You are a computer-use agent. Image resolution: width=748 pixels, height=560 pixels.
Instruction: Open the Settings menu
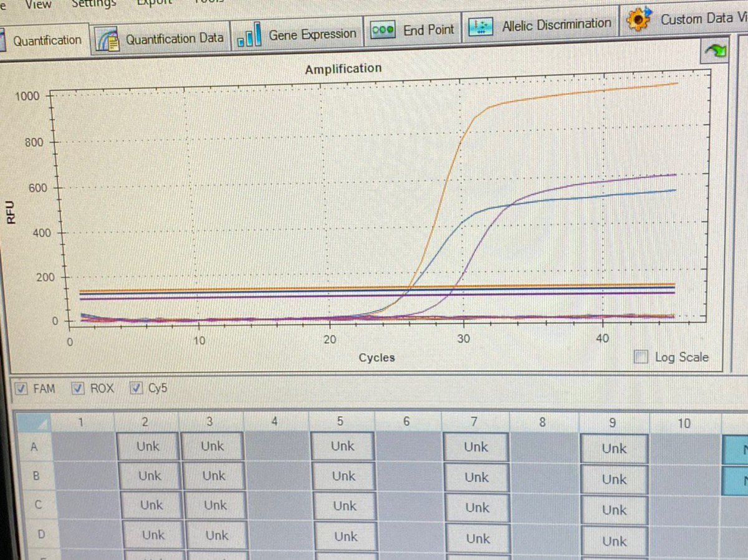[x=93, y=3]
